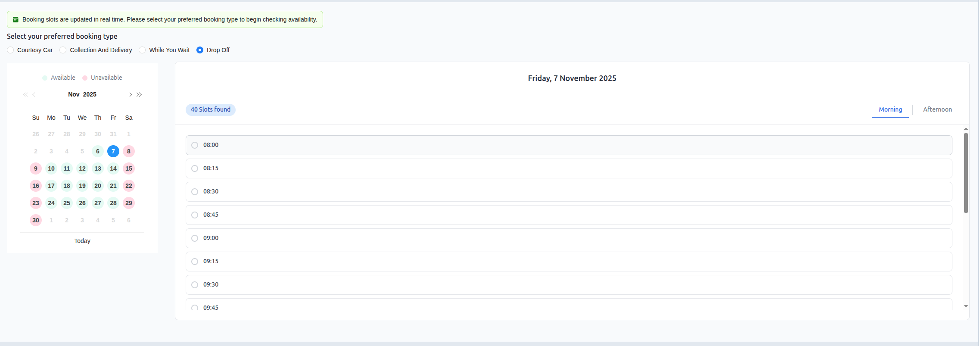Viewport: 980px width, 346px height.
Task: Click the Today button under calendar
Action: 82,241
